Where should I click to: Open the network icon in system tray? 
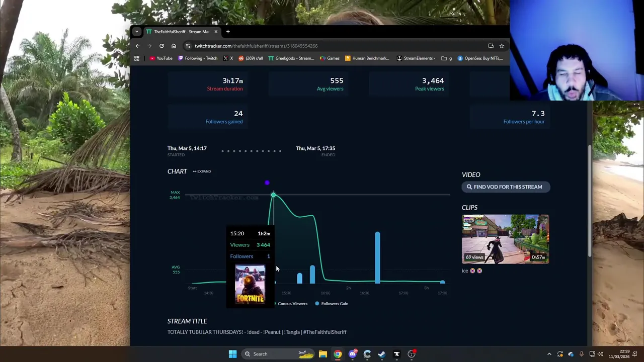[x=592, y=354]
